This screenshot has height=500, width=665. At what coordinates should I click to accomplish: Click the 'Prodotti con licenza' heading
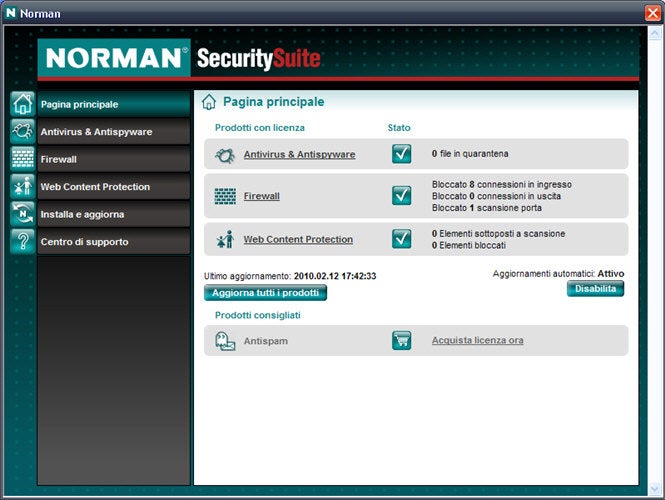(x=260, y=128)
